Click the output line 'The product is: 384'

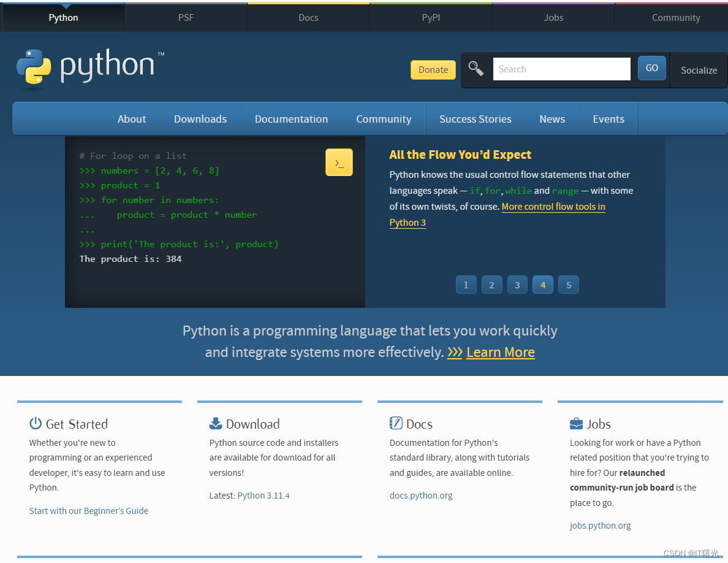point(131,259)
